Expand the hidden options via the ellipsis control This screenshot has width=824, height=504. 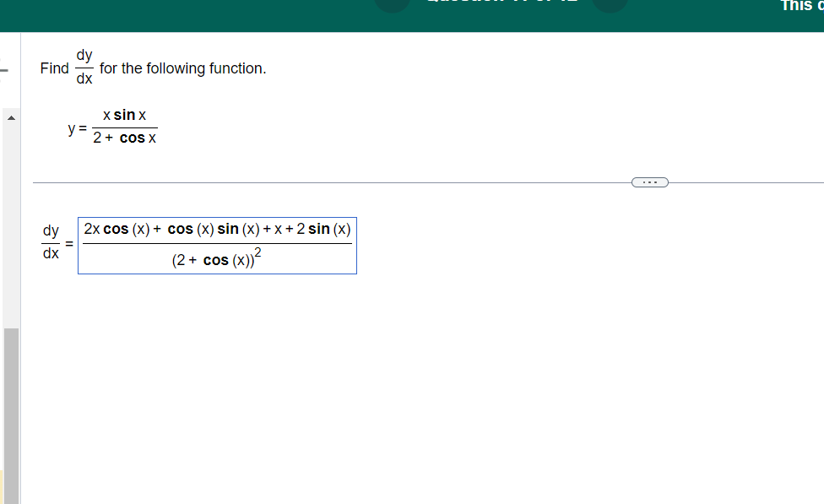coord(649,182)
